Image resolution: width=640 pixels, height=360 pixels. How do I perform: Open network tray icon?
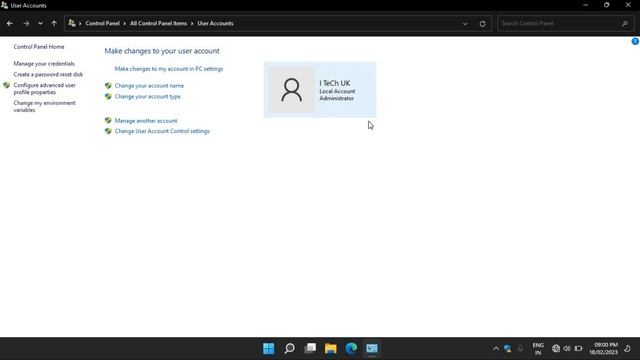[x=556, y=349]
